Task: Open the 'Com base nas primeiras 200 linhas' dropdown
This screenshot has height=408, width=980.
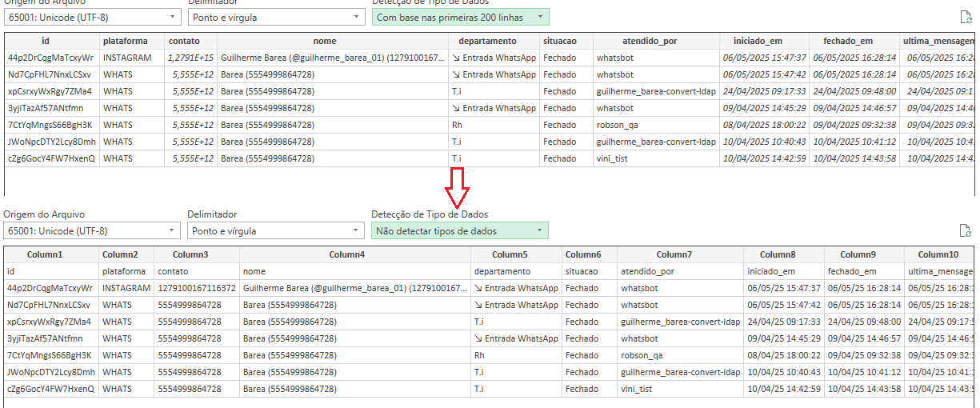Action: click(460, 17)
